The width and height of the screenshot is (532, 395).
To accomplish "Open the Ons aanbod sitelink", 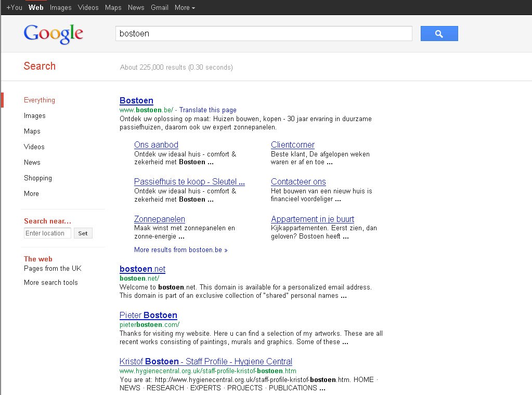I will (x=156, y=145).
